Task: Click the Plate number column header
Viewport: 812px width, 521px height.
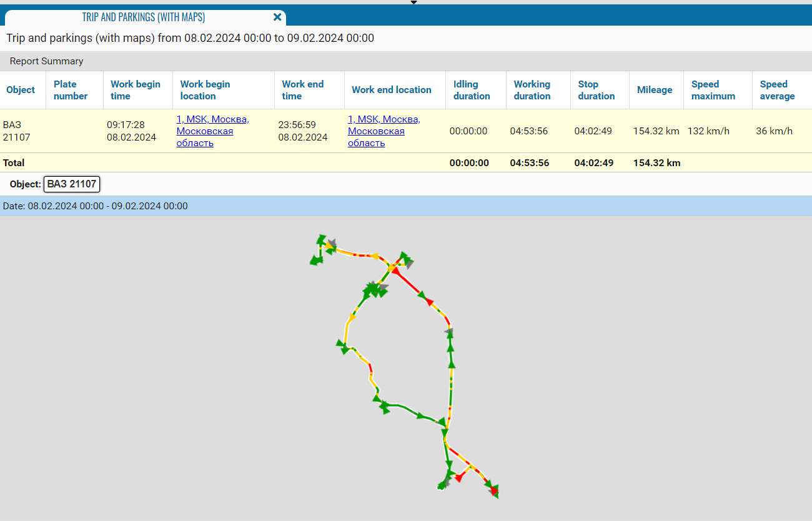Action: pos(71,90)
